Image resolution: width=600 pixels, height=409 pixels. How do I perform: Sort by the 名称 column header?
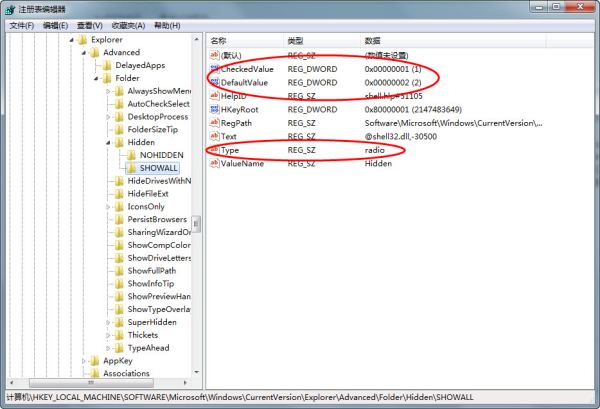coord(245,41)
